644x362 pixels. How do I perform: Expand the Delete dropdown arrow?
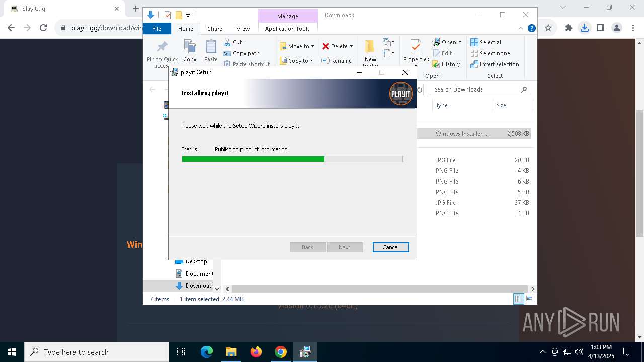[351, 46]
